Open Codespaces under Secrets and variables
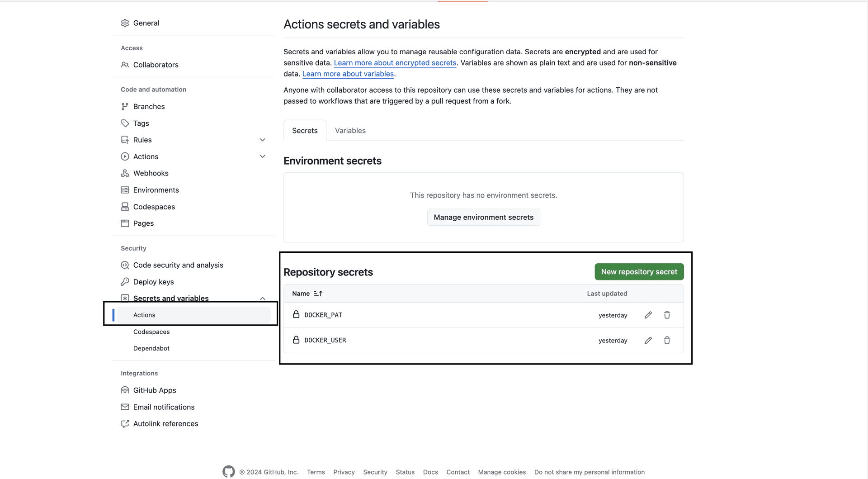Image resolution: width=868 pixels, height=479 pixels. [x=151, y=332]
